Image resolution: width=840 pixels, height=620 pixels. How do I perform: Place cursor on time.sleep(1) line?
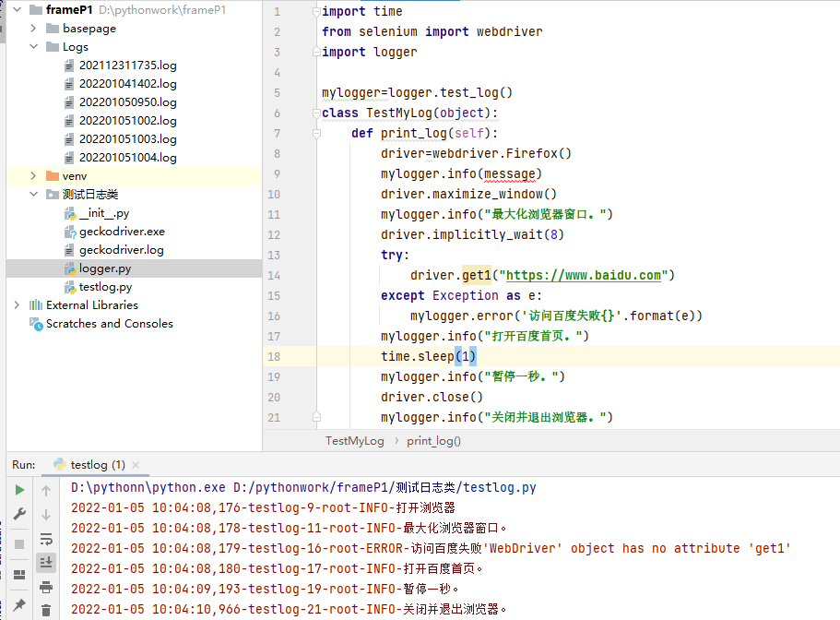click(x=428, y=356)
